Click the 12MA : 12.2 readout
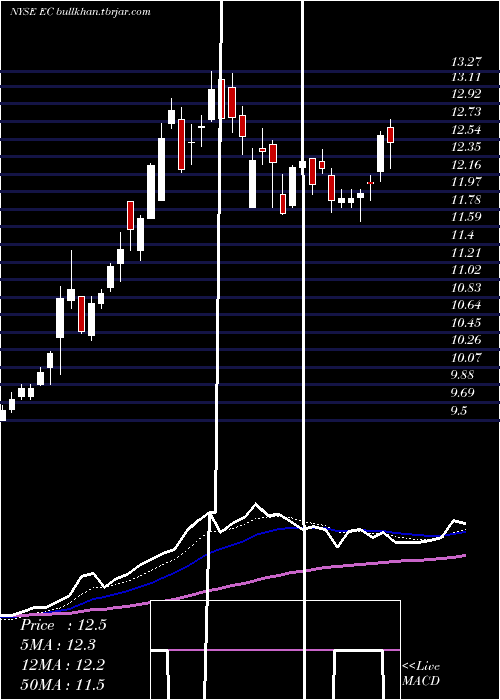 click(x=63, y=665)
